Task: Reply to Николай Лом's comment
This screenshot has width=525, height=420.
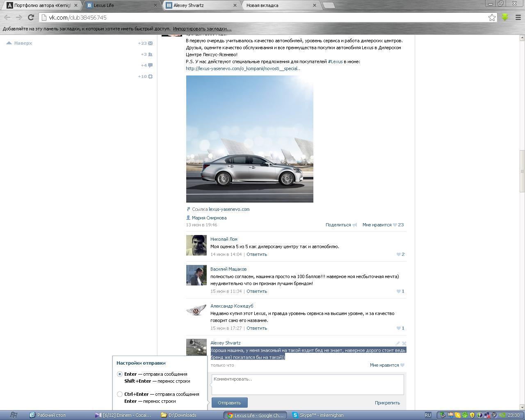Action: pyautogui.click(x=257, y=254)
